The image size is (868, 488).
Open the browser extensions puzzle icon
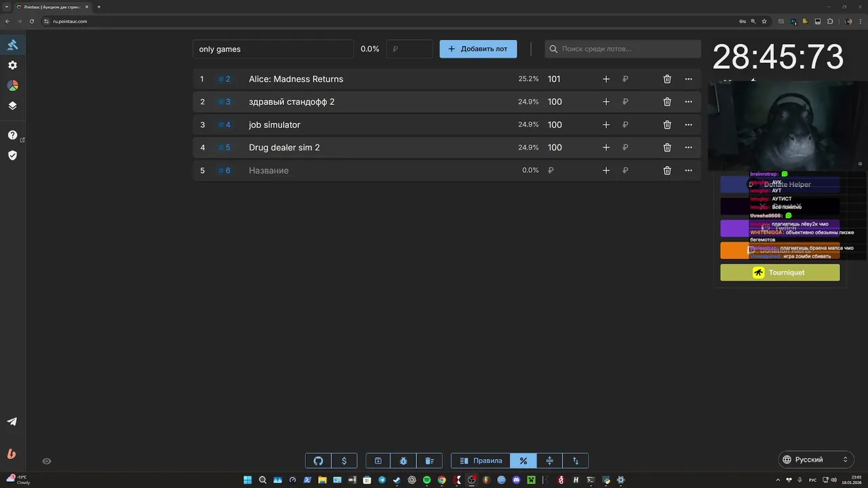(830, 21)
